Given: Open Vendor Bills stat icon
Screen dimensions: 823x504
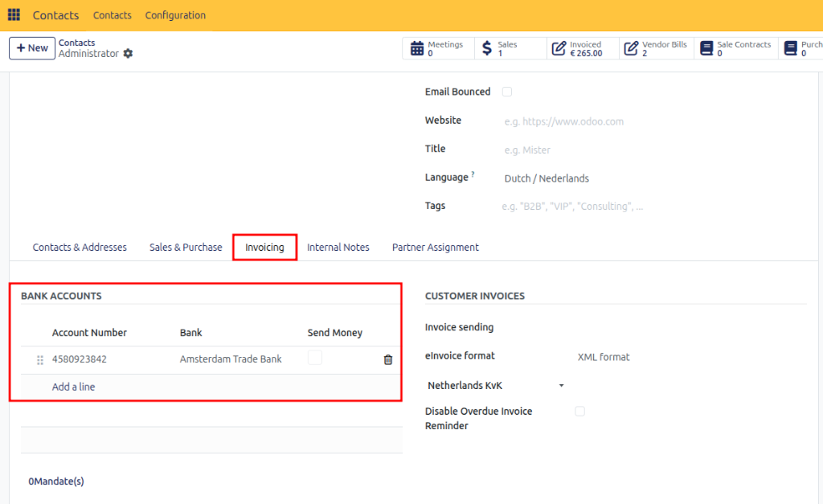Looking at the screenshot, I should tap(632, 48).
